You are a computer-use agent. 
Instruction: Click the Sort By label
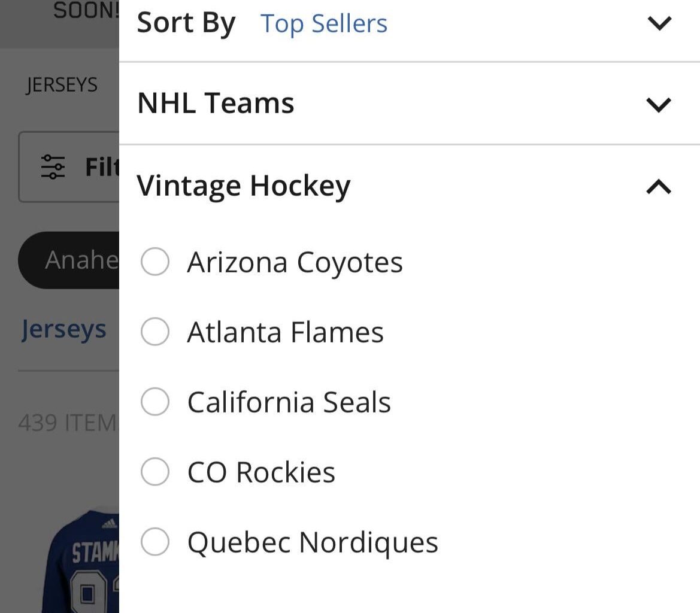(186, 24)
